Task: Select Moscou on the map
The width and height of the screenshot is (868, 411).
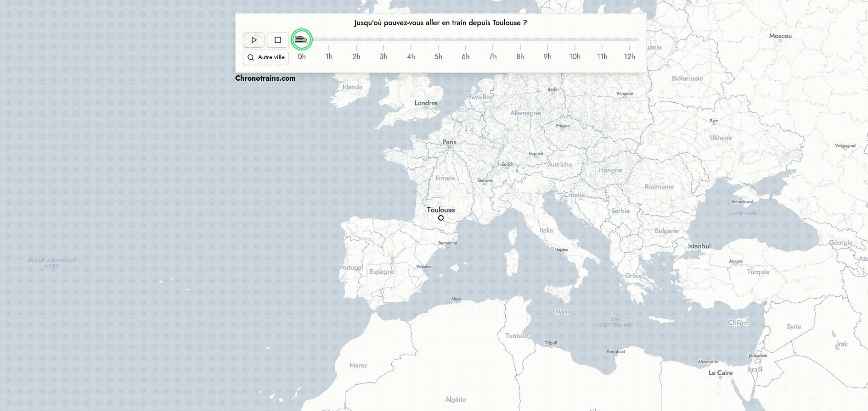Action: 780,36
